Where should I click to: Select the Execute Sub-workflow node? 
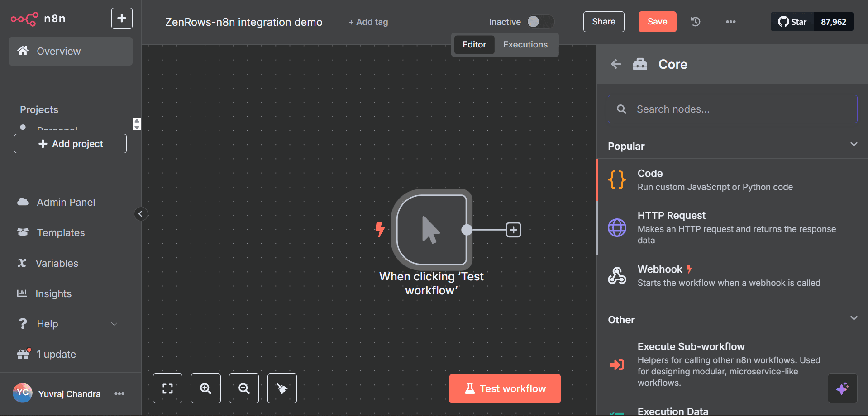732,364
